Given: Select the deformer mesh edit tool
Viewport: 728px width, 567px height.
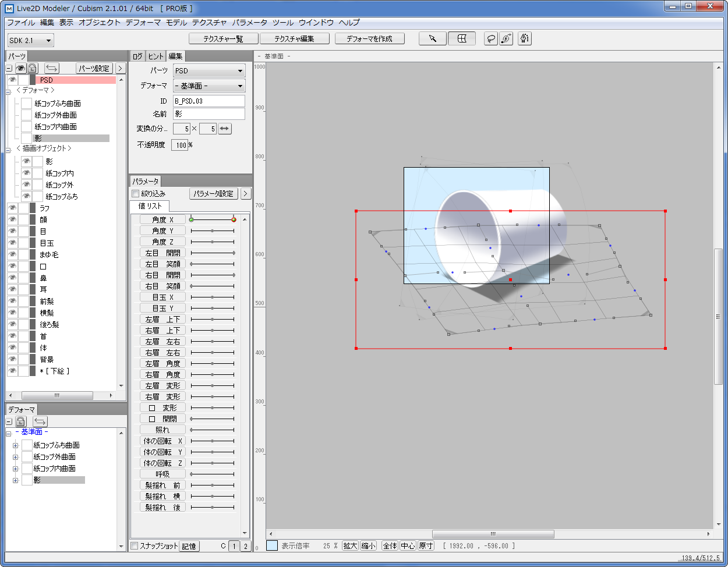Looking at the screenshot, I should tap(461, 38).
